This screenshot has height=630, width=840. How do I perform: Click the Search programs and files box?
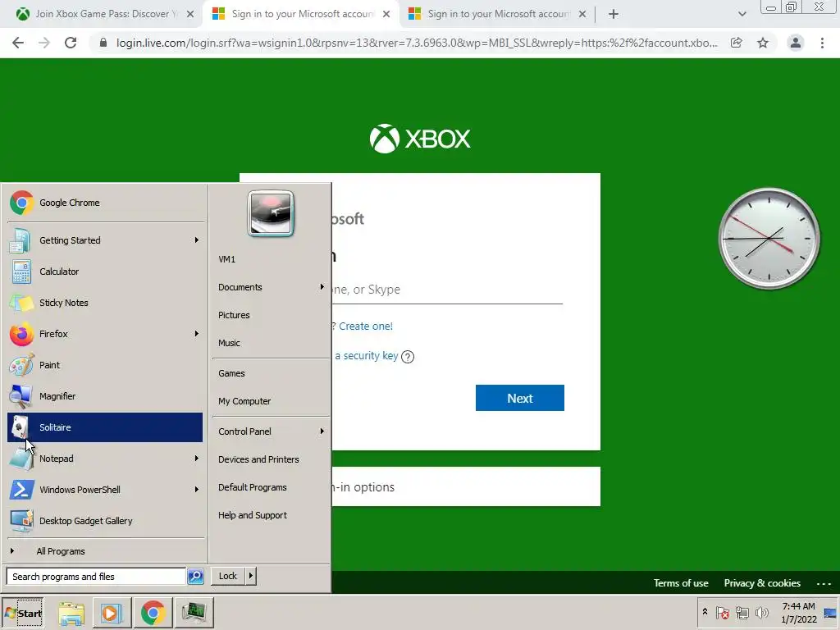97,577
